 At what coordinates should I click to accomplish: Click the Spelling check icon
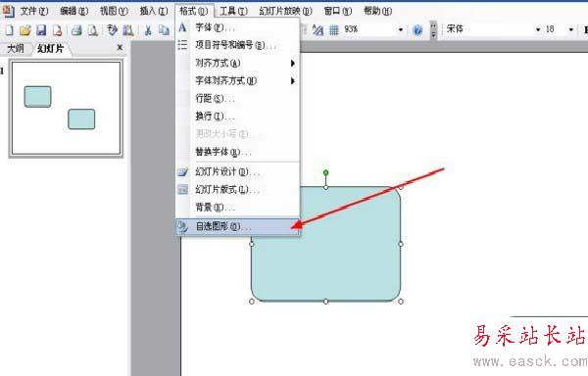point(112,30)
